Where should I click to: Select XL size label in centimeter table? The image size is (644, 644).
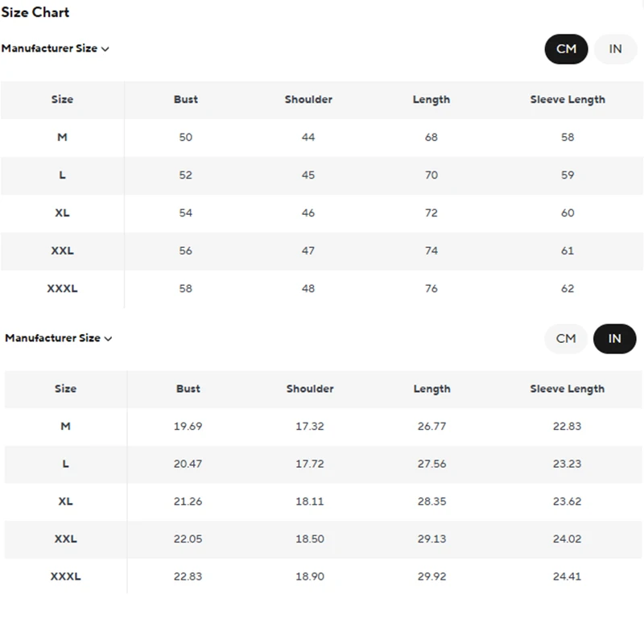pos(62,213)
